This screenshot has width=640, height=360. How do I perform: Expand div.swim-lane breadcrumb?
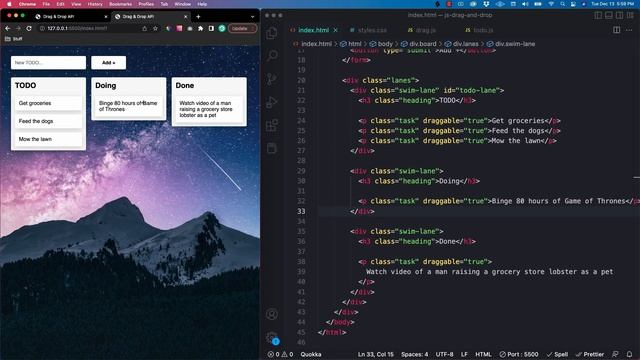tap(511, 44)
